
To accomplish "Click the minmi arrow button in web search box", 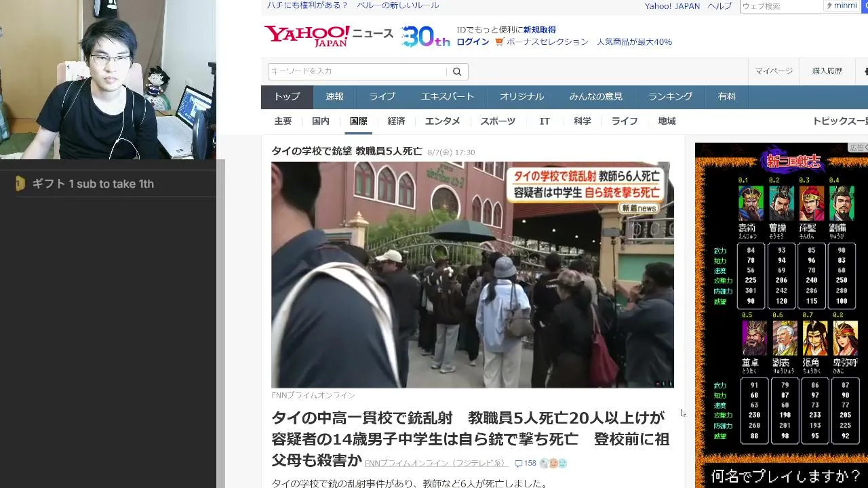I will point(842,6).
